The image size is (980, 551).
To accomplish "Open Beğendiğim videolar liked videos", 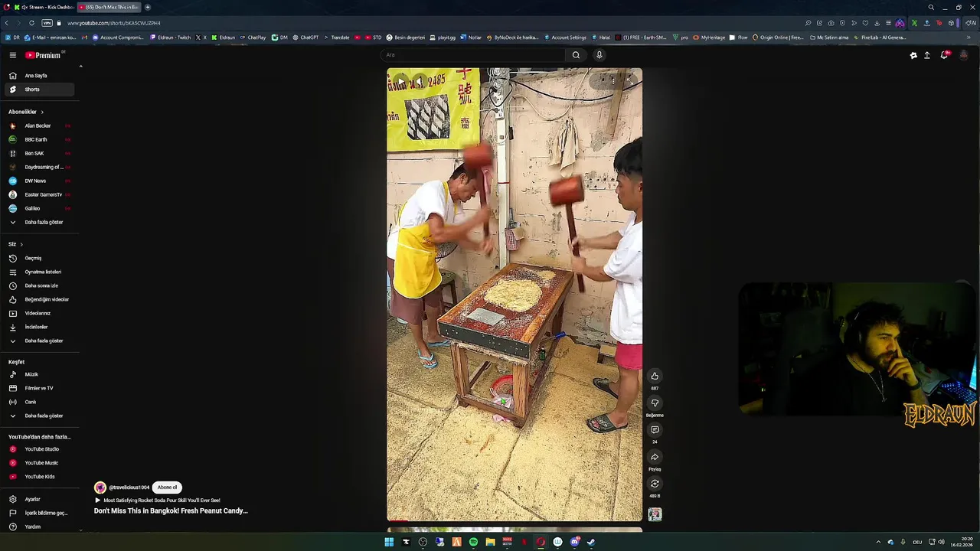I will click(x=38, y=299).
